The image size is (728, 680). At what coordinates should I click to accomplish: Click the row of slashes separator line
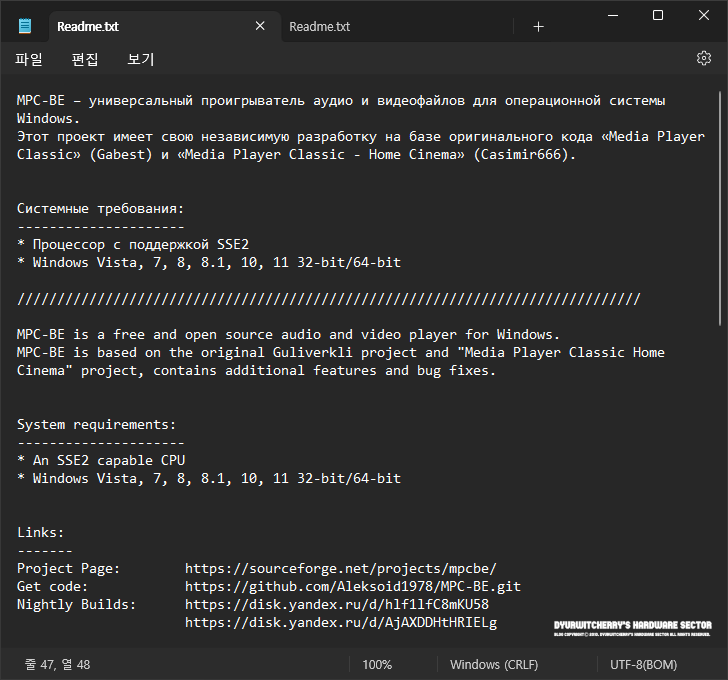click(x=328, y=299)
